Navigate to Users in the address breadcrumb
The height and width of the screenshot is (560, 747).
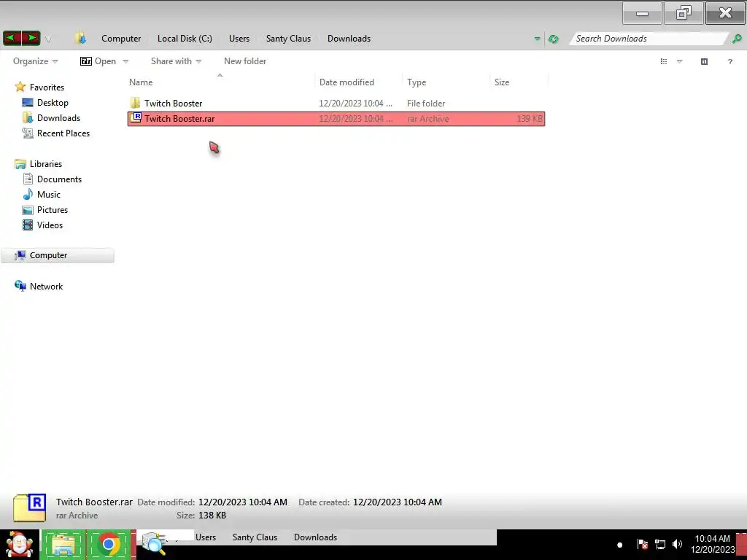point(239,39)
